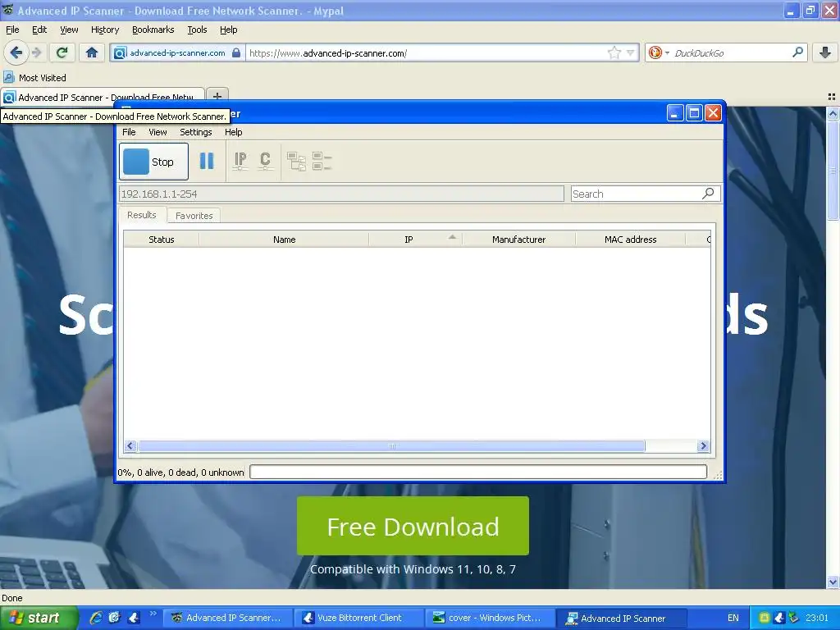Screen dimensions: 840x630
Task: Click the browser search magnifier icon
Action: [x=797, y=52]
